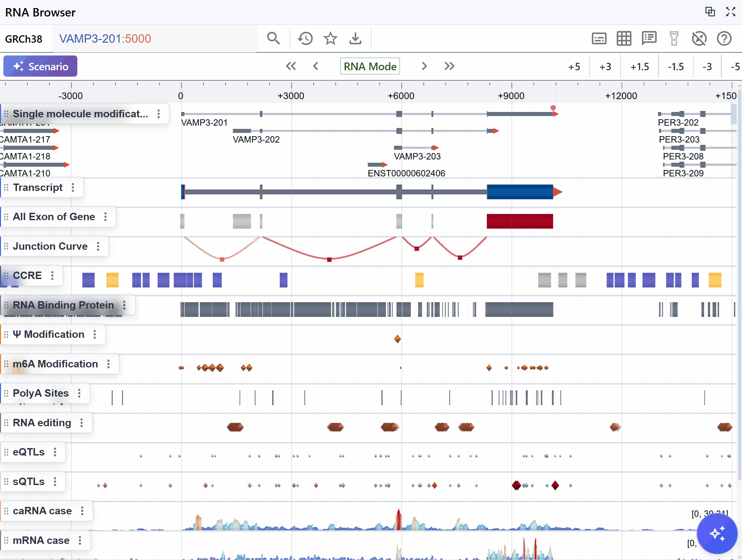Select the -3 zoom level
Viewport: 742px width, 560px height.
(x=707, y=67)
